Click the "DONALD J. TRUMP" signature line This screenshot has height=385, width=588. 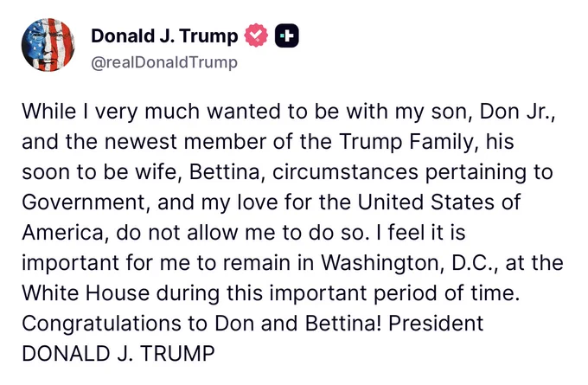(x=118, y=354)
